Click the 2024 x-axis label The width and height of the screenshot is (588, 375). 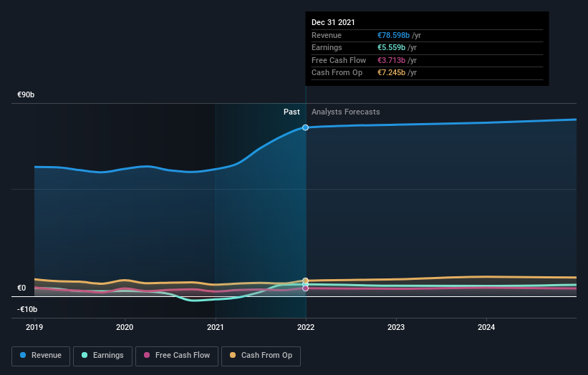pos(486,328)
